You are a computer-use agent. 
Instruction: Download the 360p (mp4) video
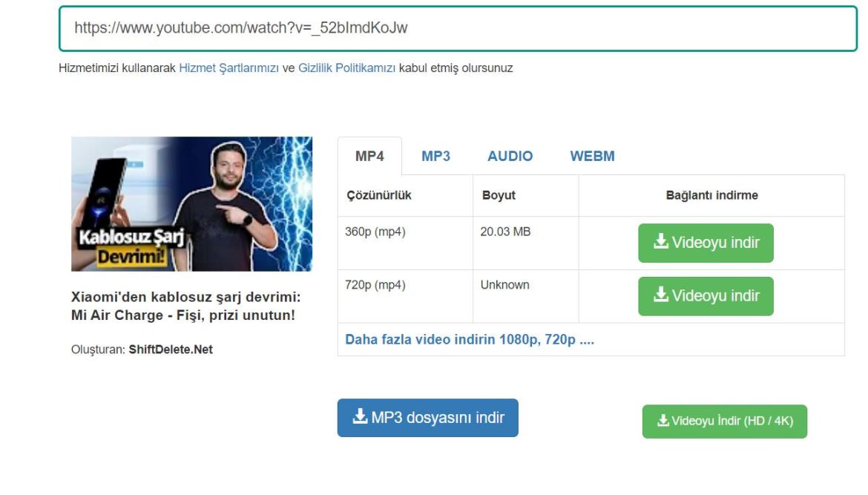705,241
